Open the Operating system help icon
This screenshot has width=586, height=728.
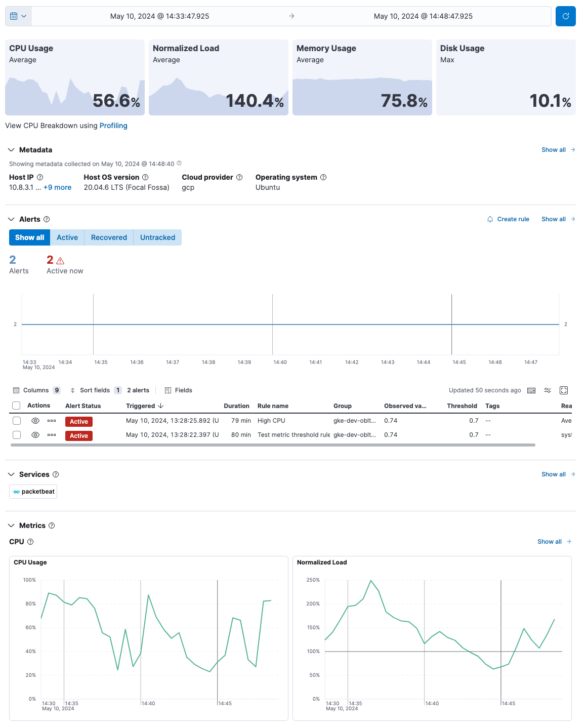323,177
